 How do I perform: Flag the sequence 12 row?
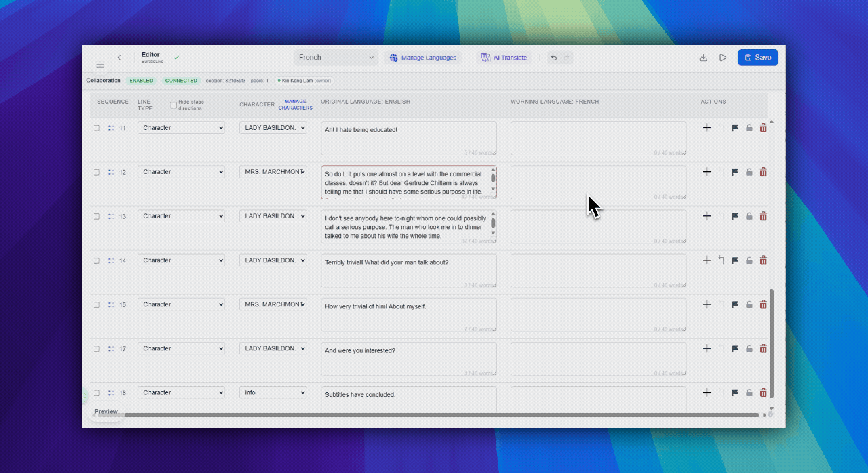pos(735,172)
